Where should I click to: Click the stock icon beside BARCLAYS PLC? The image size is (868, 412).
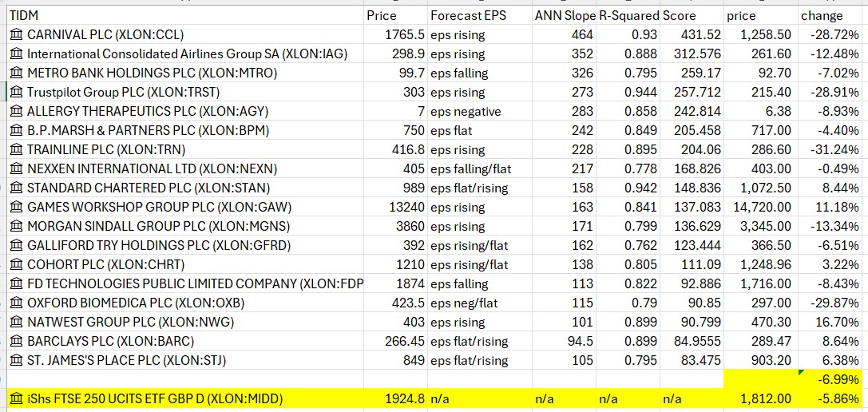[17, 342]
